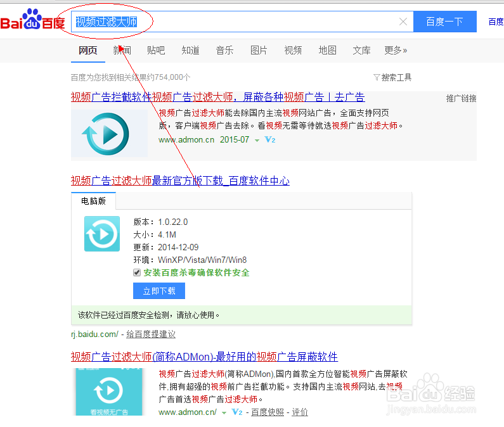
Task: Expand arrow beside www.admon.cn/ at bottom
Action: pos(224,413)
